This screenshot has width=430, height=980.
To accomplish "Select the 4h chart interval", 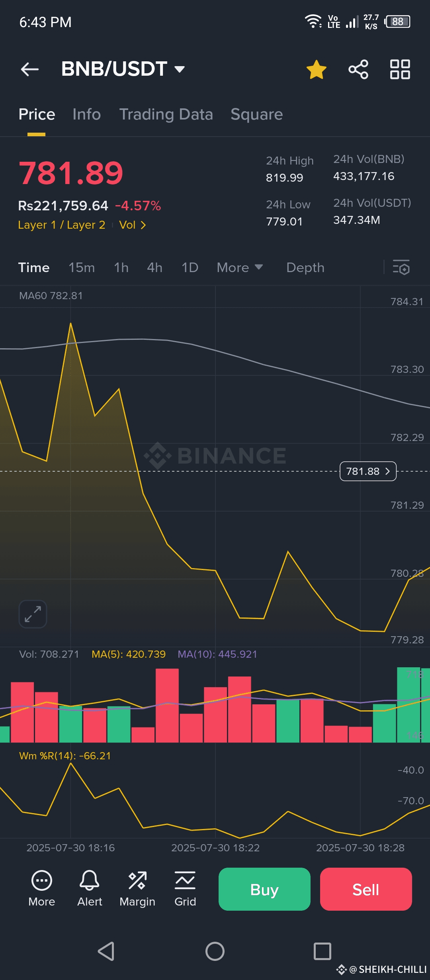I will [x=154, y=268].
